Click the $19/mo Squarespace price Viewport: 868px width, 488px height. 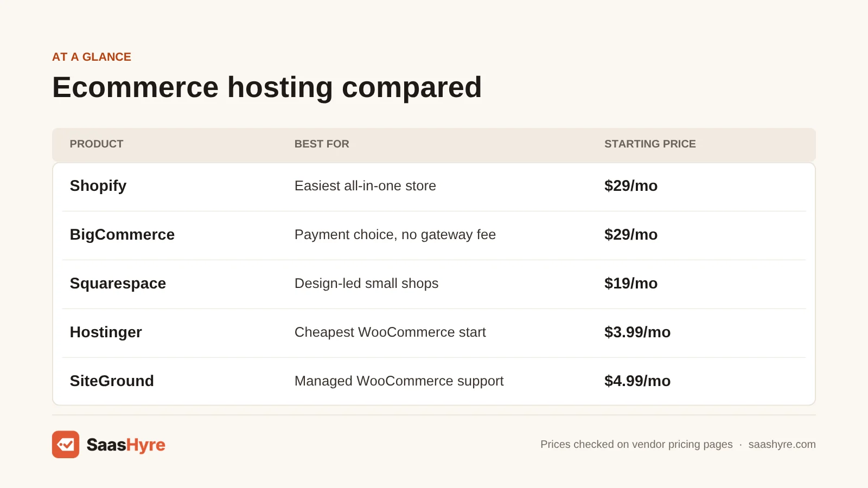tap(631, 283)
